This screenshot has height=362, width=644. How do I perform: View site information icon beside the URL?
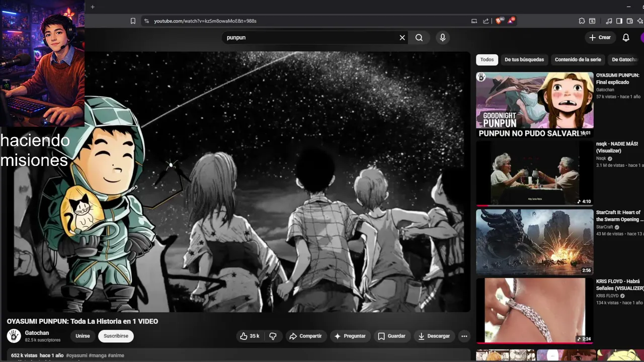[x=146, y=21]
